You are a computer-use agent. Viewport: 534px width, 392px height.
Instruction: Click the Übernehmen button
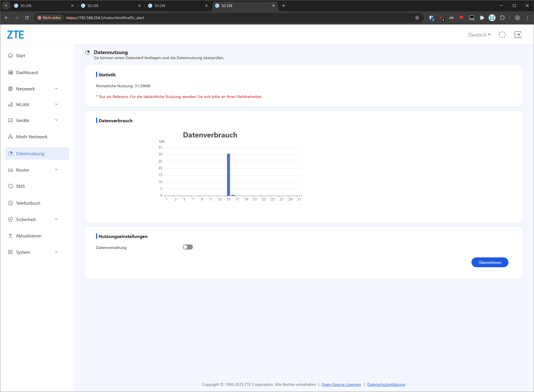[x=490, y=262]
